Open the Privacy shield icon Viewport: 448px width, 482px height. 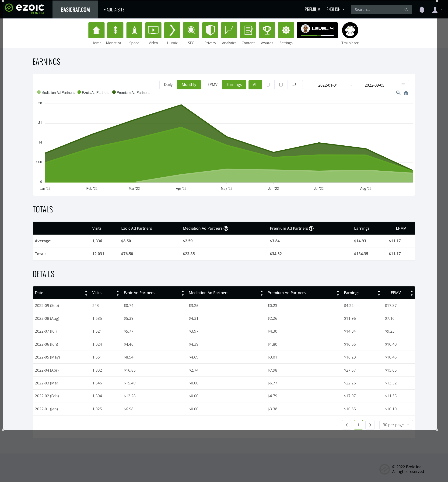point(210,30)
